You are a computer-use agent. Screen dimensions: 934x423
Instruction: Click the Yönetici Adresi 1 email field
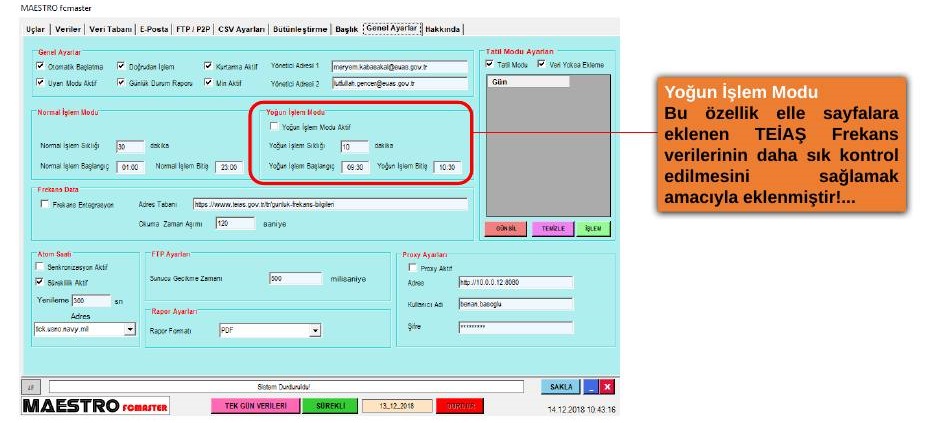point(400,67)
